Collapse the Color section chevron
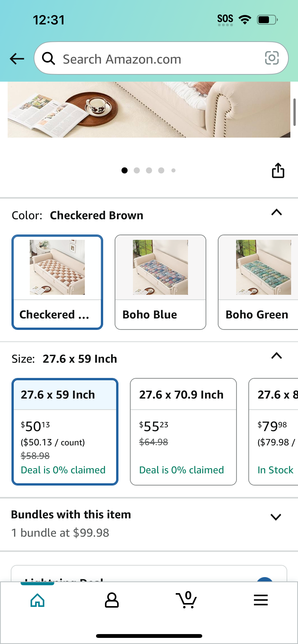The image size is (298, 644). (x=277, y=212)
